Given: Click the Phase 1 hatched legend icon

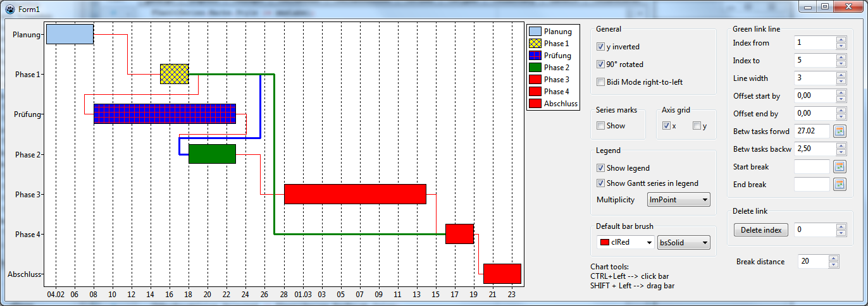Looking at the screenshot, I should coord(535,44).
